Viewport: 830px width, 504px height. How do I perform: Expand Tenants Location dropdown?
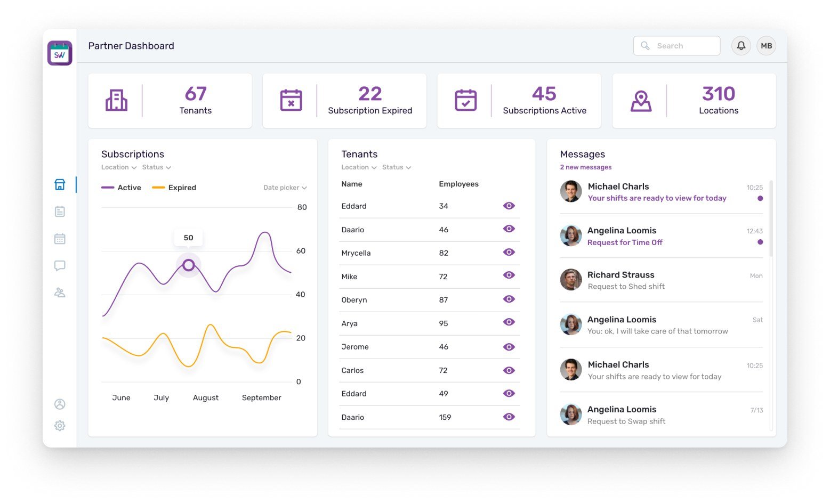(359, 167)
